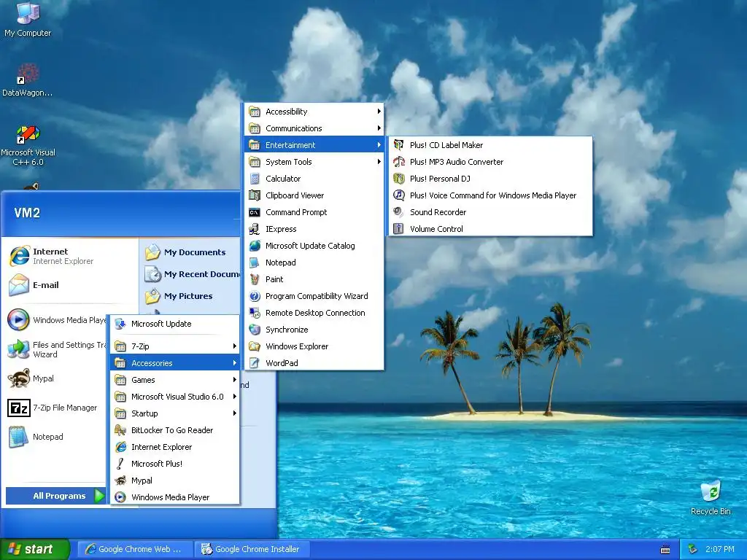Open the Microsoft Visual Studio 6.0 entry
Image resolution: width=747 pixels, height=560 pixels.
175,397
